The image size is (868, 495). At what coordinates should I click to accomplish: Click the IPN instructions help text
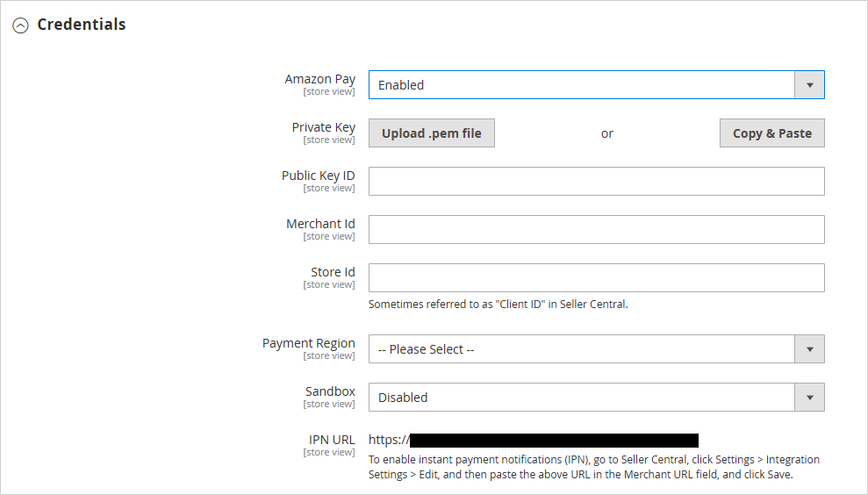click(x=594, y=467)
